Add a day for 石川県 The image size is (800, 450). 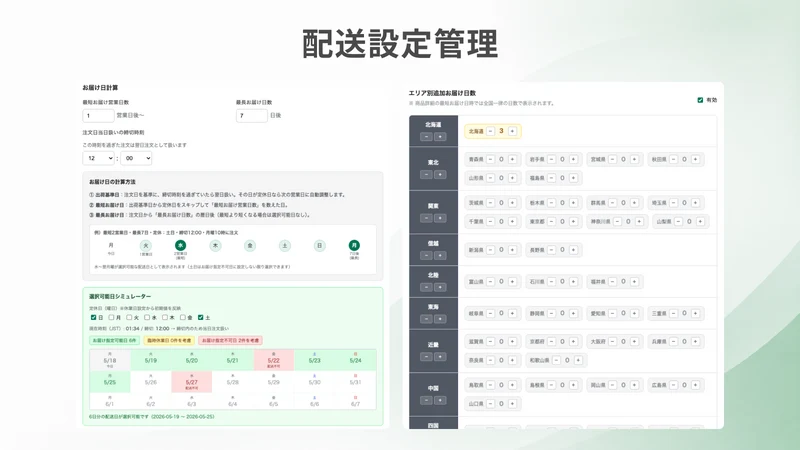pyautogui.click(x=573, y=282)
